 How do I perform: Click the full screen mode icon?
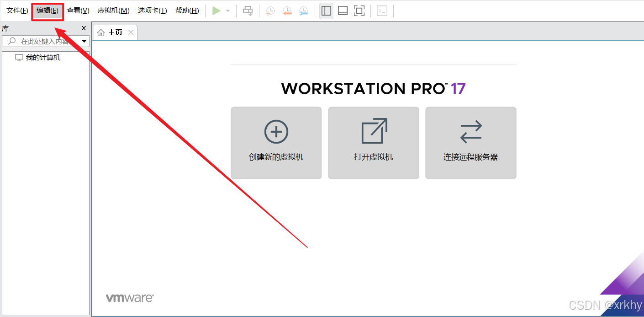[359, 11]
